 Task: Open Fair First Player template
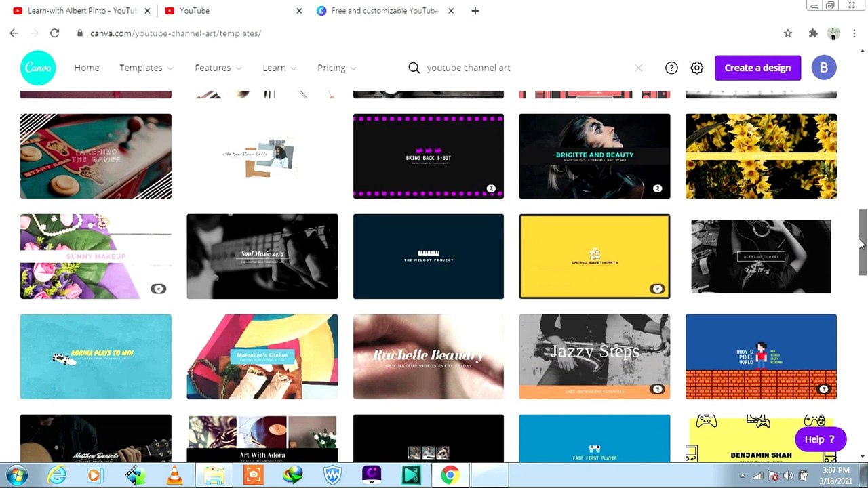595,438
